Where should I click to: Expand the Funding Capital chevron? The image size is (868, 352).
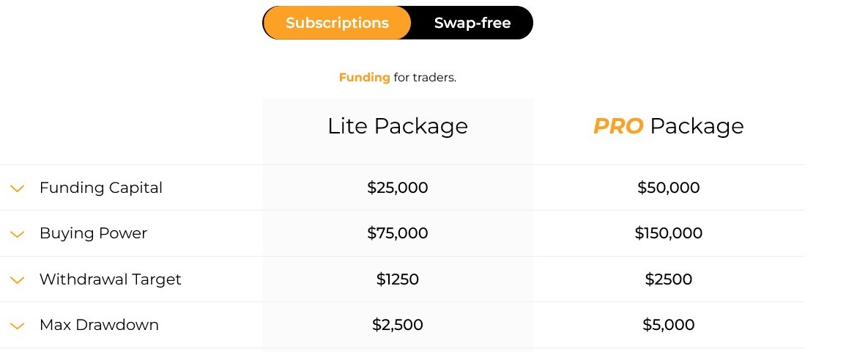pyautogui.click(x=18, y=188)
